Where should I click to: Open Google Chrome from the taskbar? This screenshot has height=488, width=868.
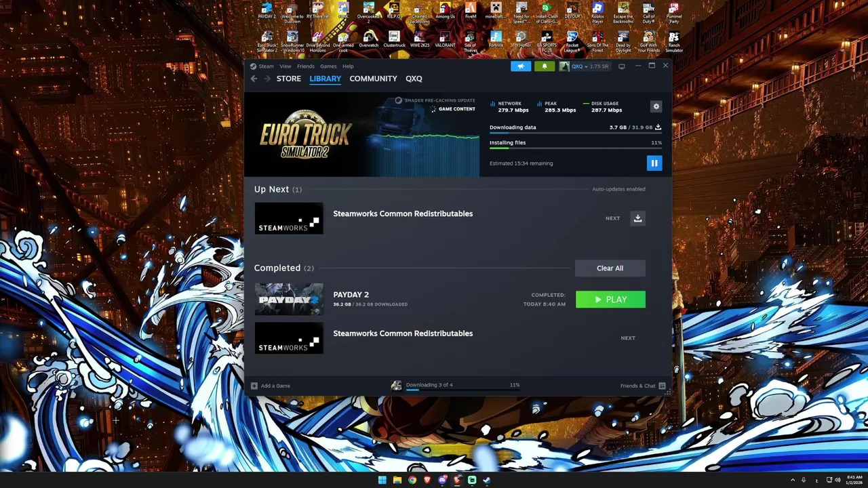pos(412,480)
